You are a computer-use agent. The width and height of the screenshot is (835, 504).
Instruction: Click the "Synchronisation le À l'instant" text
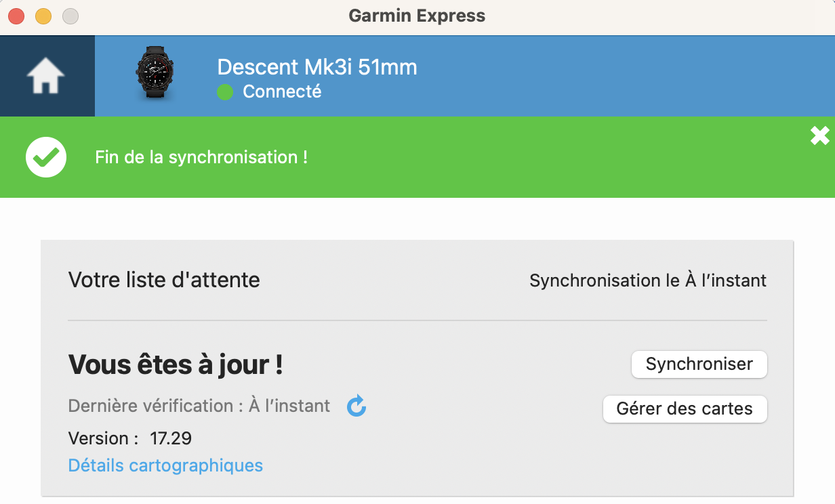[647, 280]
